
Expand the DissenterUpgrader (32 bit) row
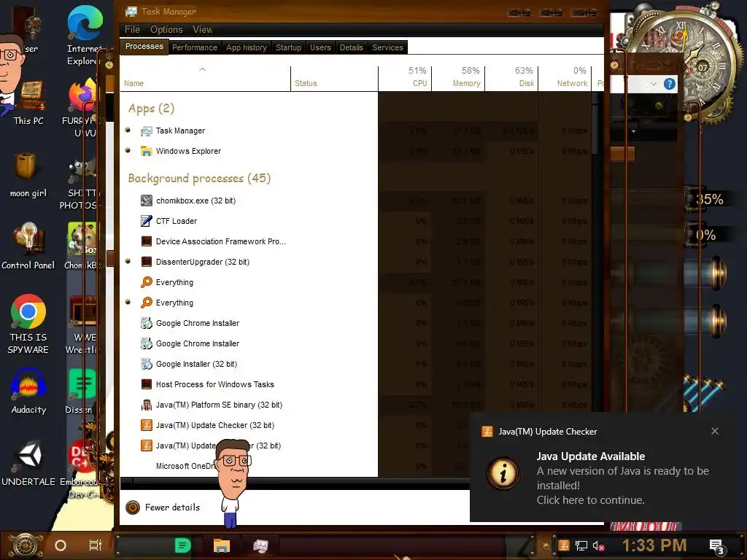[128, 261]
